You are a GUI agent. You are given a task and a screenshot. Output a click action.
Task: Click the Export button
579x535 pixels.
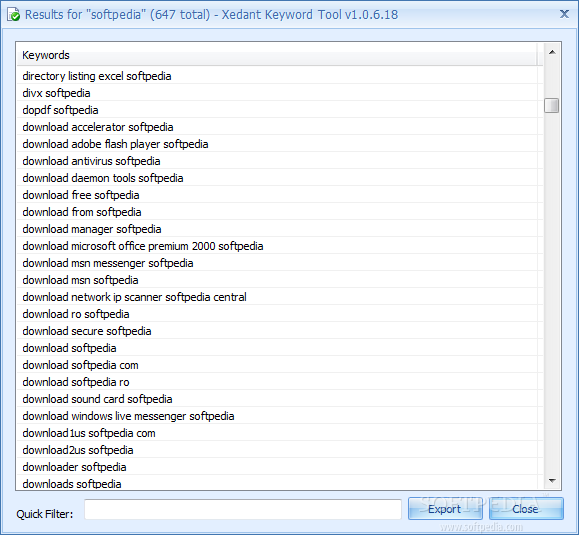445,509
